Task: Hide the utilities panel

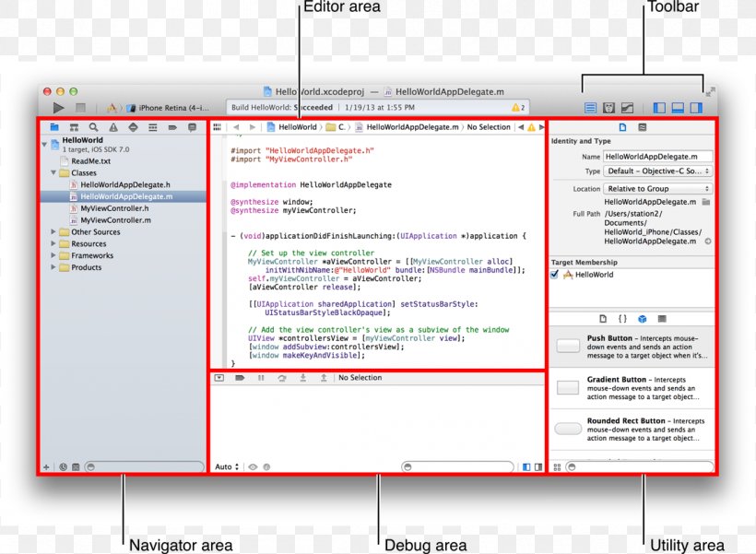Action: point(697,107)
